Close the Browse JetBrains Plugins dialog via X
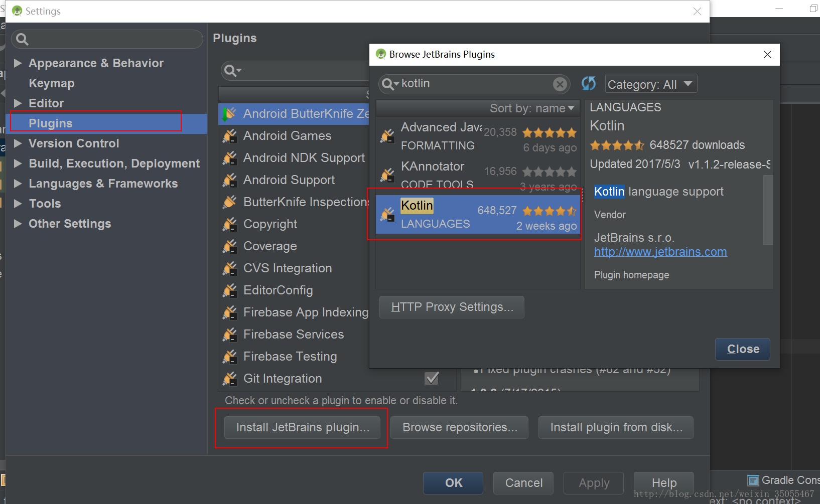 767,54
